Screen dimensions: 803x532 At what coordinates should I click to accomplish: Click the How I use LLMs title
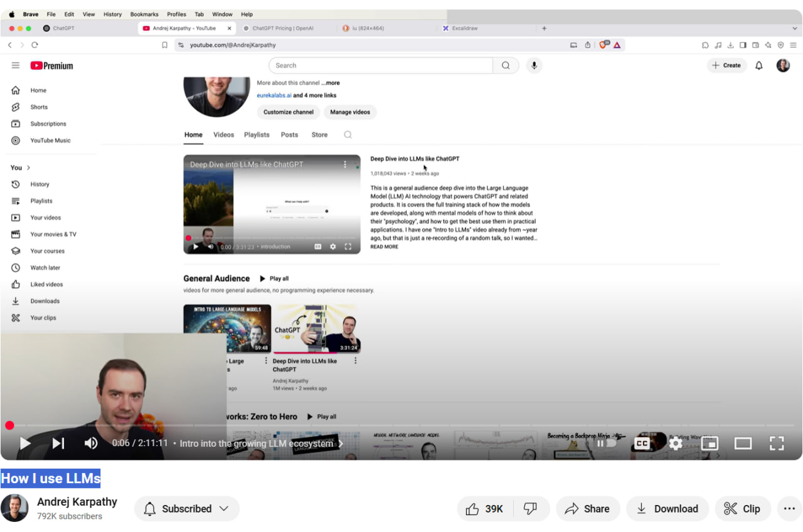click(x=51, y=479)
